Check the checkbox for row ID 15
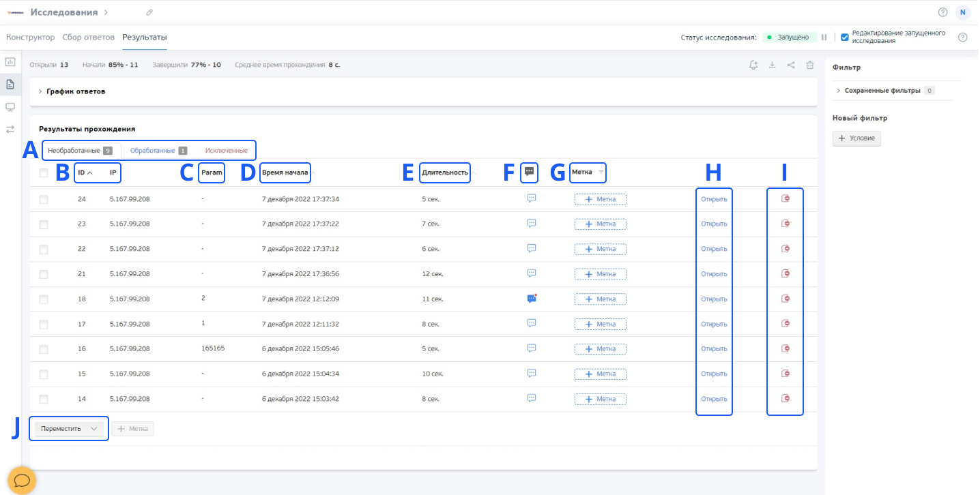This screenshot has height=495, width=980. pos(44,374)
